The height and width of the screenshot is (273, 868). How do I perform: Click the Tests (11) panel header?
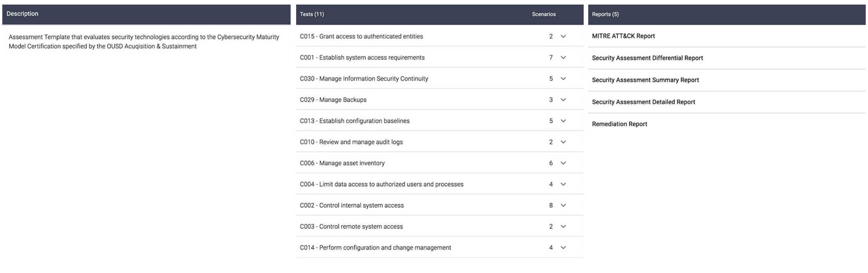point(312,14)
